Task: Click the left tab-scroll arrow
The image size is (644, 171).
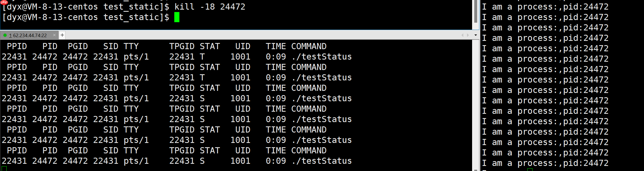Action: (x=462, y=35)
